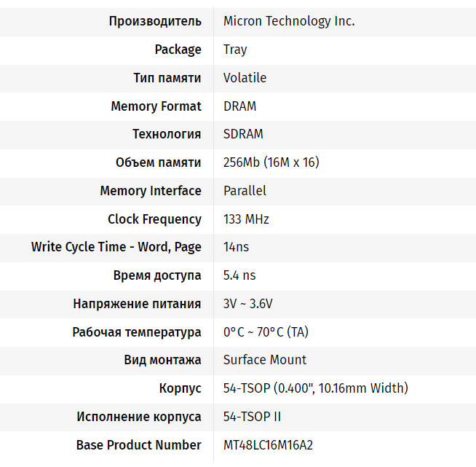Select the Технология row label
476x467 pixels.
pos(167,134)
